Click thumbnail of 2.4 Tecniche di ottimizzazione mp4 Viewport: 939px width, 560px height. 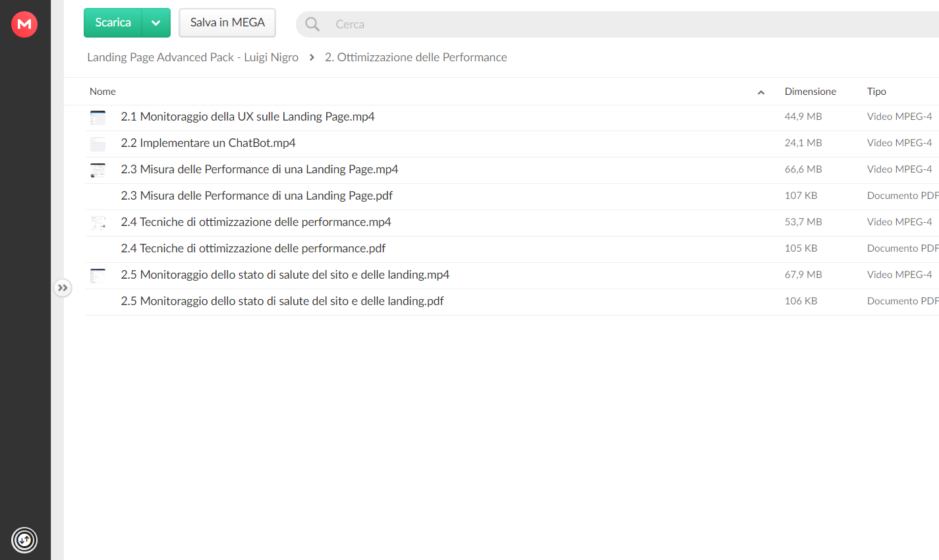98,223
